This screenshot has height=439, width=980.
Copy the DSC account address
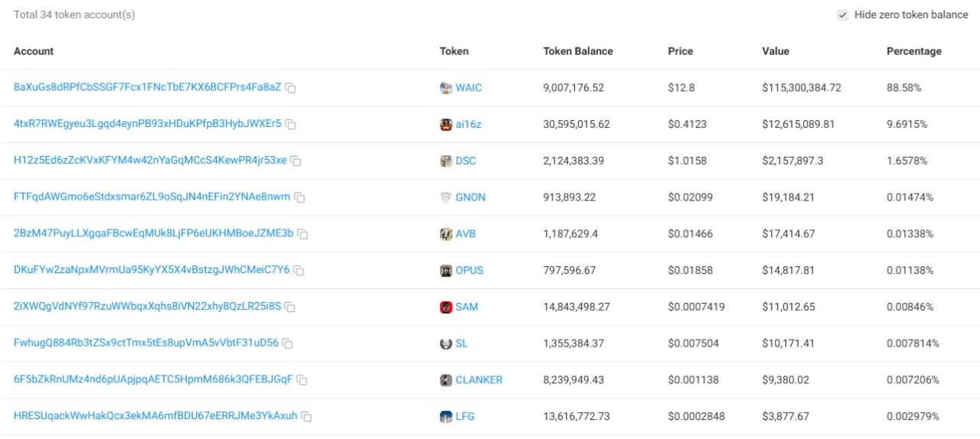coord(296,161)
